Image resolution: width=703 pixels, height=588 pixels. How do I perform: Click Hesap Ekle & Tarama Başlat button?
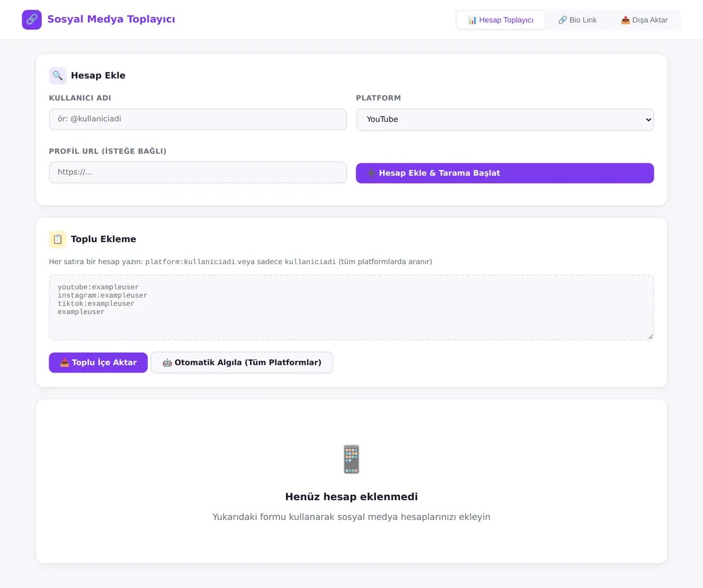[505, 173]
